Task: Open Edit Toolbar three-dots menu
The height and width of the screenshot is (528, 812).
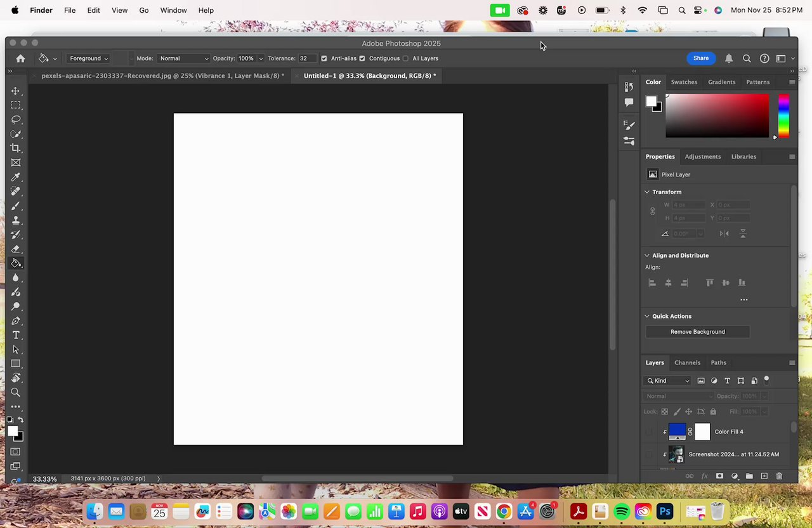Action: tap(16, 407)
